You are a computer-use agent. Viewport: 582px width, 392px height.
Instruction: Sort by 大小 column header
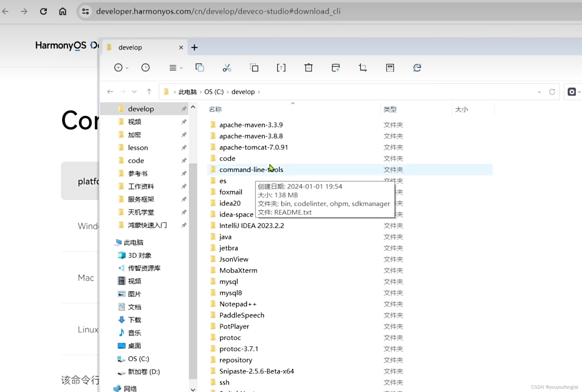click(x=462, y=109)
